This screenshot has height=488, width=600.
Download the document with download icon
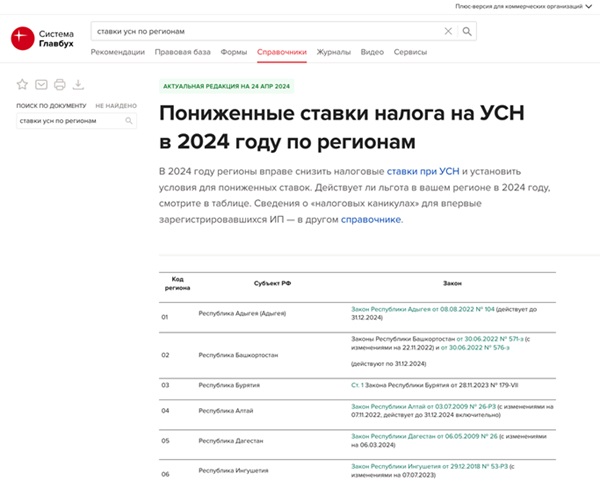(79, 84)
